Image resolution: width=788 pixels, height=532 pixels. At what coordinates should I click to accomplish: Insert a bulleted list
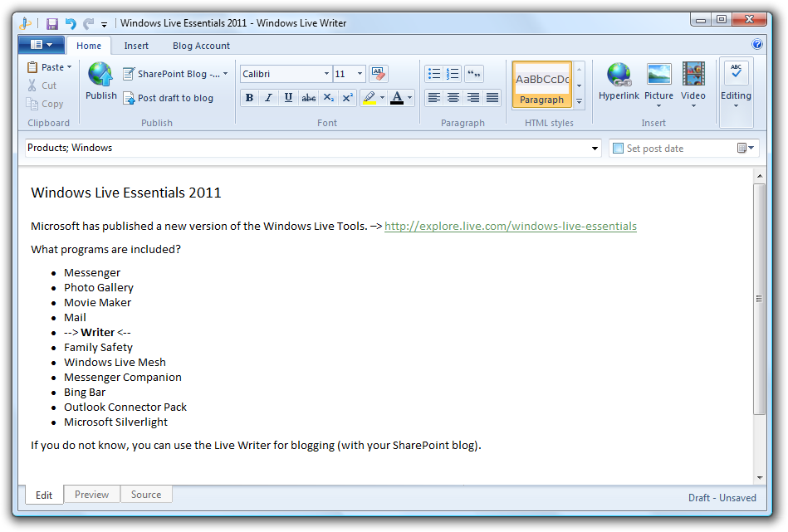click(433, 74)
